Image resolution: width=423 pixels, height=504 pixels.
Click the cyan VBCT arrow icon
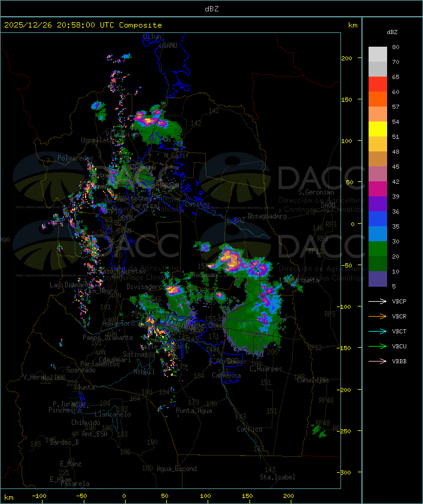(378, 331)
